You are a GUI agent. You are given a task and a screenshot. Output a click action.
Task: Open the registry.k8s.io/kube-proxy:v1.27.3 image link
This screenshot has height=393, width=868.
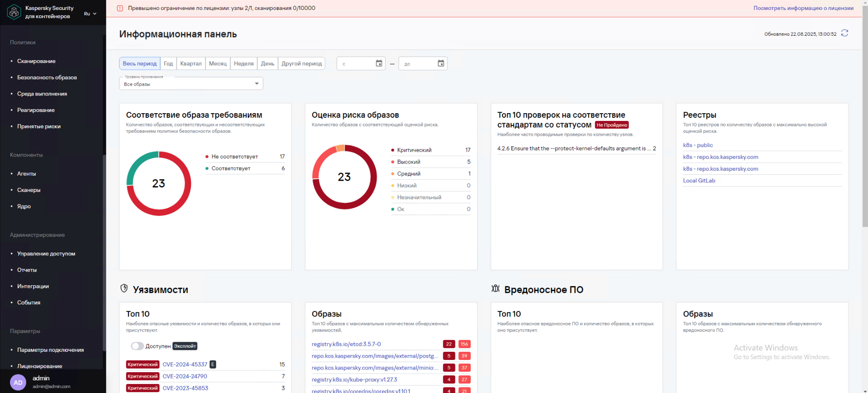[x=354, y=379]
